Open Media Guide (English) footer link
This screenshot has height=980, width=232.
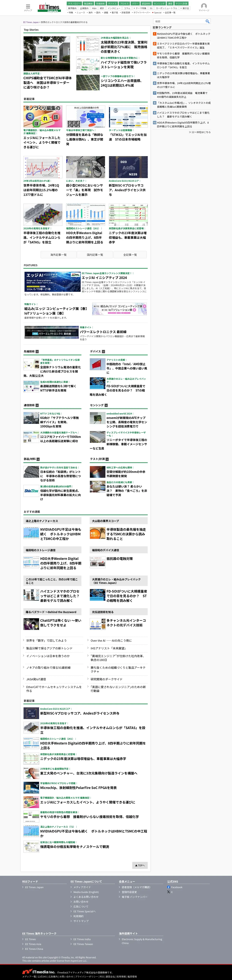(86, 892)
